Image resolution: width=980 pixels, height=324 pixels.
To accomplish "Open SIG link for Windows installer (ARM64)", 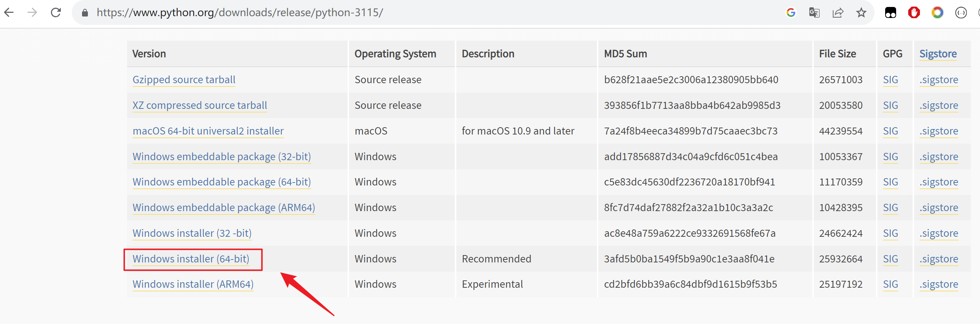I will click(890, 284).
